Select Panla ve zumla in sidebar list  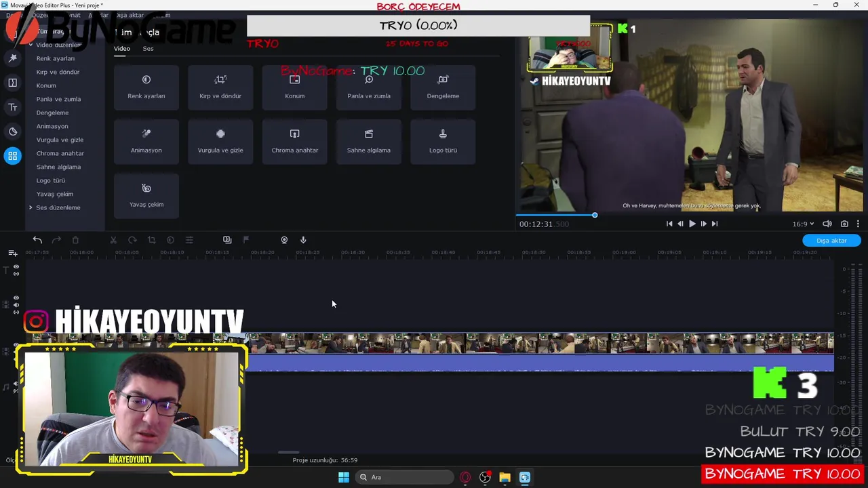click(x=58, y=99)
